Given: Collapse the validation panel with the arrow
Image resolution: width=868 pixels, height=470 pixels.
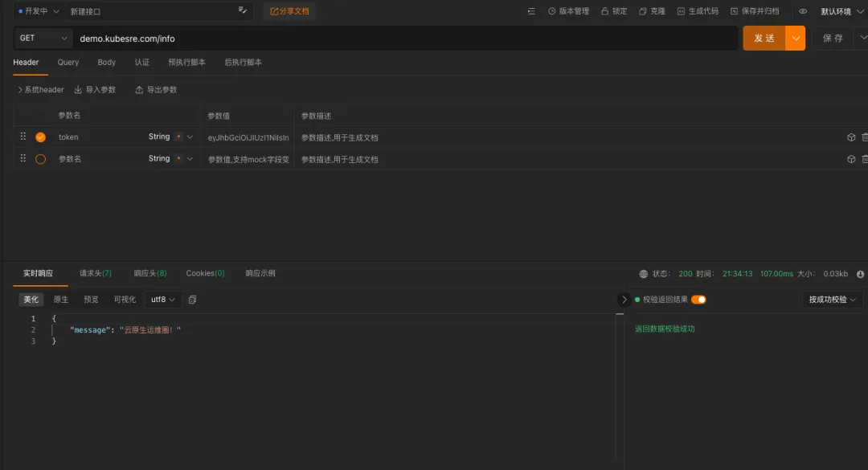Looking at the screenshot, I should click(x=624, y=300).
